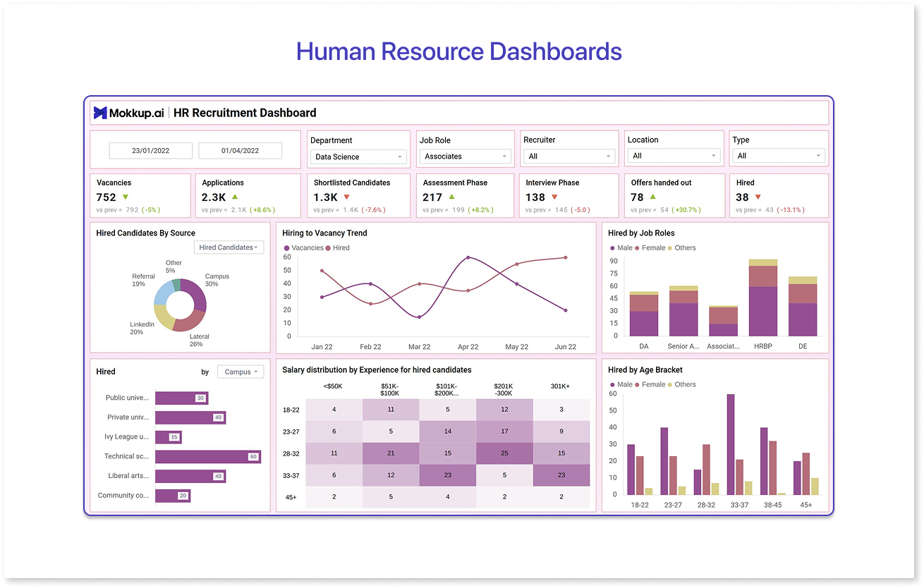Toggle Others legend in Hired by Age Bracket
Viewport: 924px width, 588px height.
point(681,385)
